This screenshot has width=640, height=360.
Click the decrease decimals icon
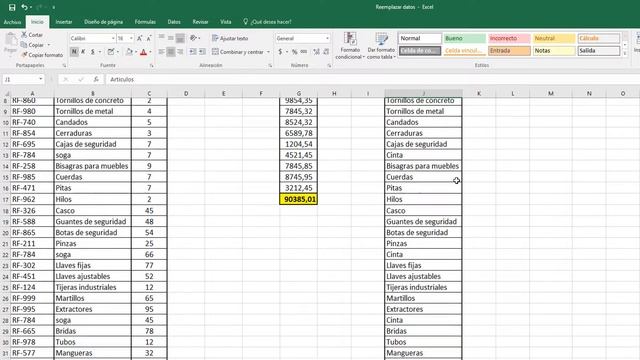326,52
